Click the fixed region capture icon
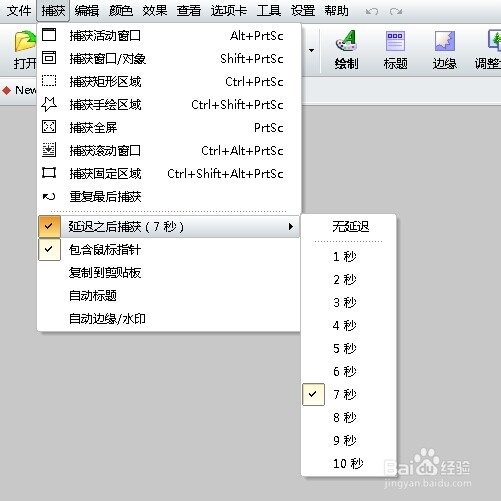Screen dimensions: 501x501 pyautogui.click(x=49, y=173)
